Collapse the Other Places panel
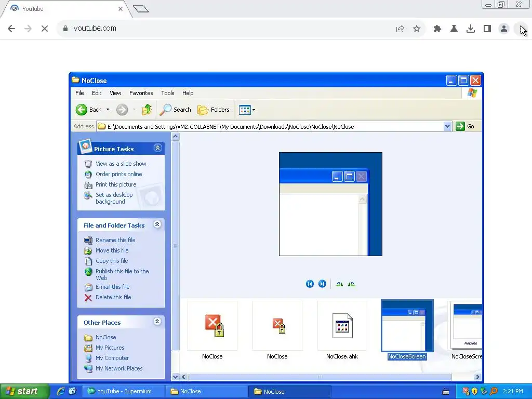 tap(157, 321)
